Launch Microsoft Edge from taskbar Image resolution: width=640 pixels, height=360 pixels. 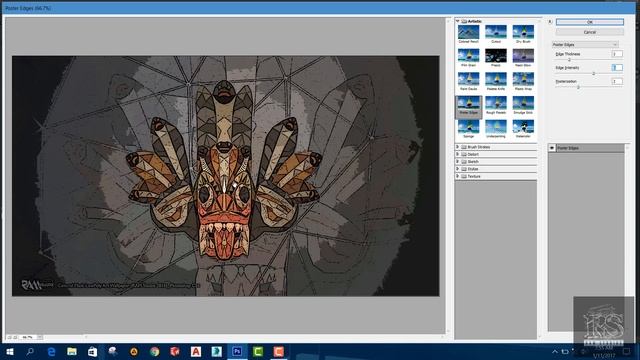(51, 351)
